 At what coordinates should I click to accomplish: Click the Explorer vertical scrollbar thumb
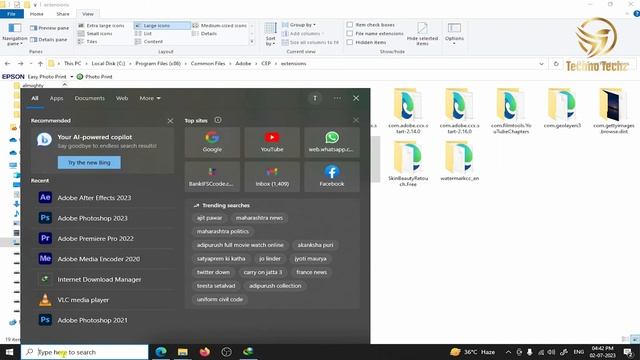point(376,159)
